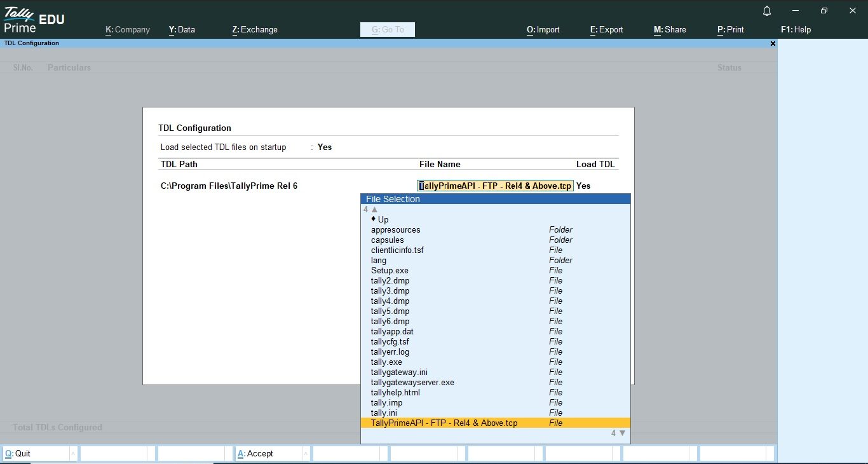Click the scroll up arrow in File Selection
The height and width of the screenshot is (464, 868).
pos(374,209)
